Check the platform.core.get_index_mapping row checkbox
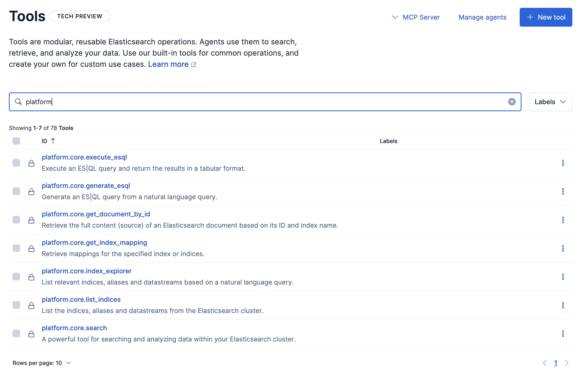588x378 pixels. [x=16, y=248]
